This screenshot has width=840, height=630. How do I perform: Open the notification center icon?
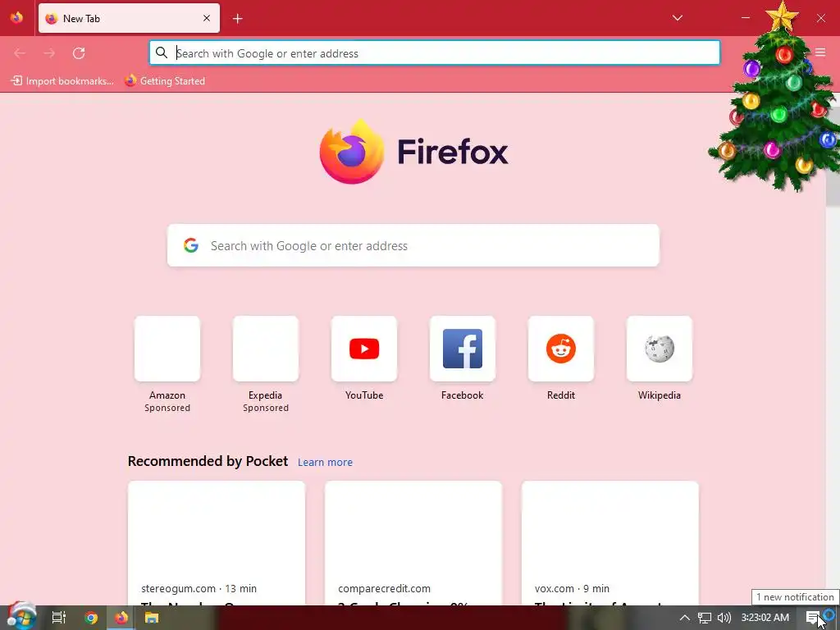813,618
